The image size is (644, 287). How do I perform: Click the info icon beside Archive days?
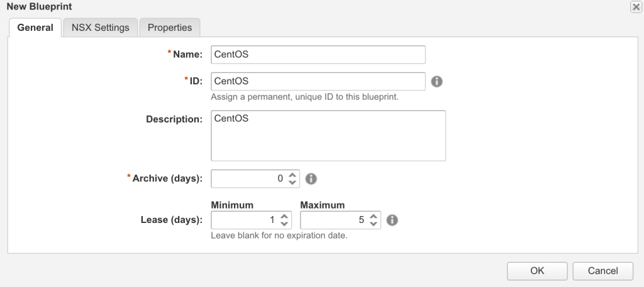tap(311, 179)
